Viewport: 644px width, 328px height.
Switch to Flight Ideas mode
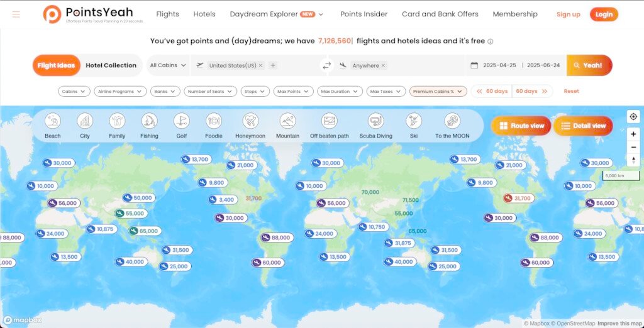click(x=56, y=65)
